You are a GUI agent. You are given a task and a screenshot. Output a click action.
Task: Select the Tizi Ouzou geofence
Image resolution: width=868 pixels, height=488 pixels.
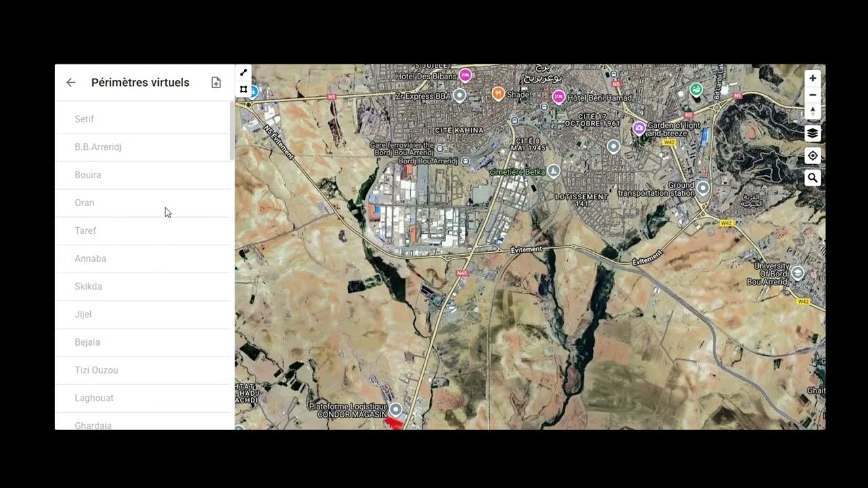pyautogui.click(x=142, y=370)
